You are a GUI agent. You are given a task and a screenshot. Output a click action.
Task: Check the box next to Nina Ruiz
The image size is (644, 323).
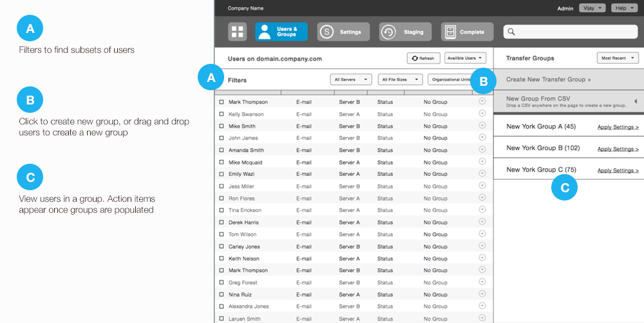tap(222, 295)
